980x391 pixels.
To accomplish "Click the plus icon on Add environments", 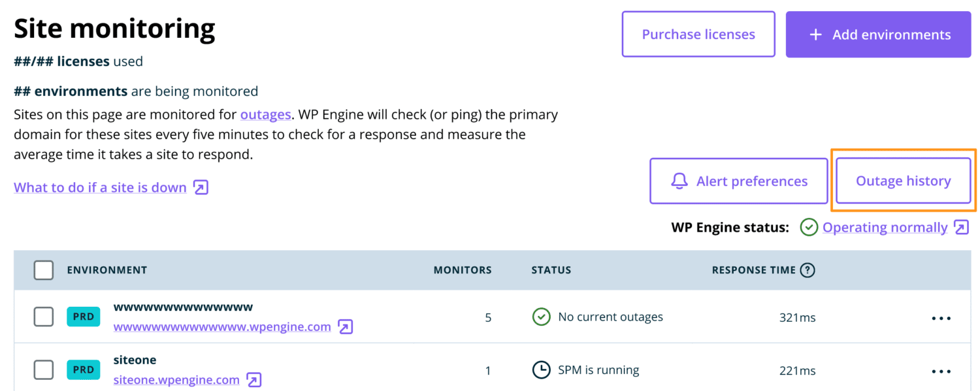I will point(816,35).
